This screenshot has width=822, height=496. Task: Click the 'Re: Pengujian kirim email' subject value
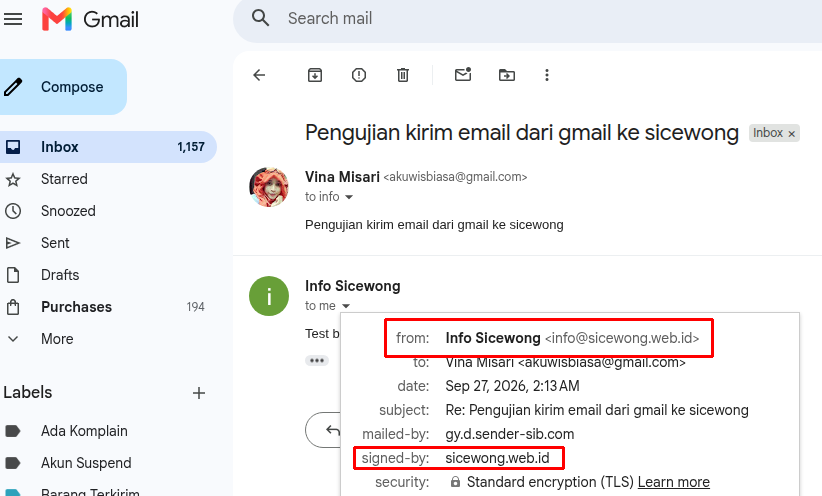coord(597,410)
